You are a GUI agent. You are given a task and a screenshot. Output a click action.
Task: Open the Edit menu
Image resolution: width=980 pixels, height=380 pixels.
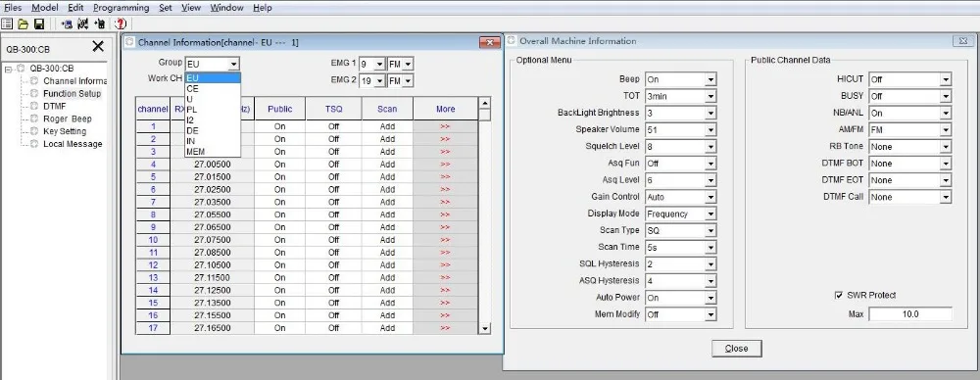tap(75, 8)
